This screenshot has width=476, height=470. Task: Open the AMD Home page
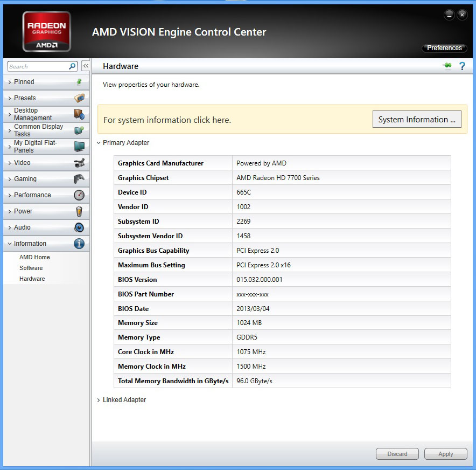click(x=34, y=257)
